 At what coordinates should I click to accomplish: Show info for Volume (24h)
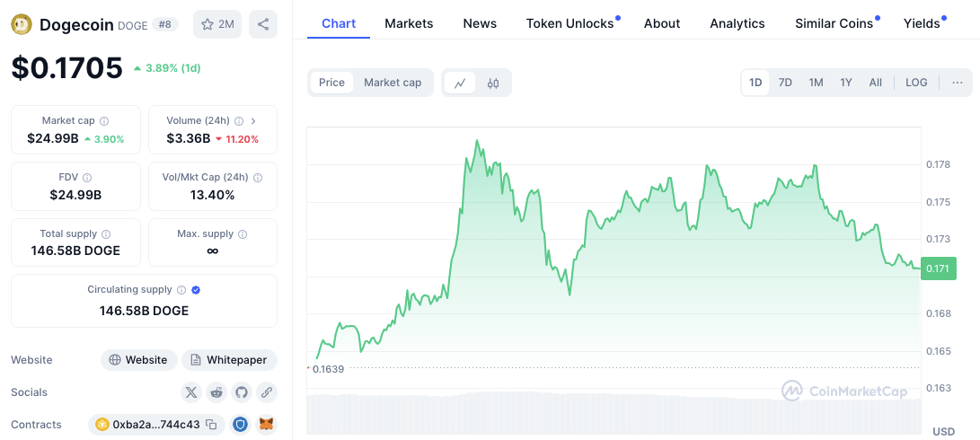(240, 120)
